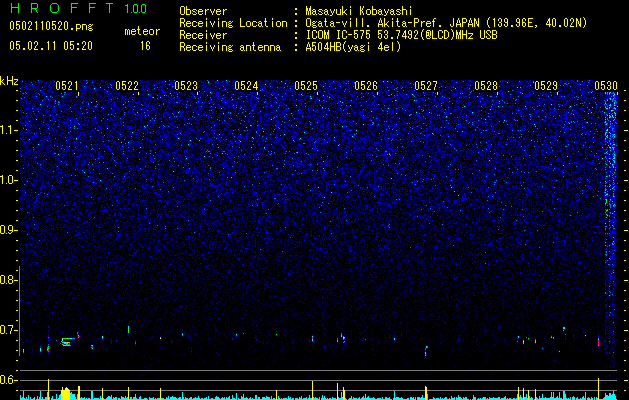Click the long green meteor echo near 0521
Viewport: 629px width, 400px height.
(67, 341)
